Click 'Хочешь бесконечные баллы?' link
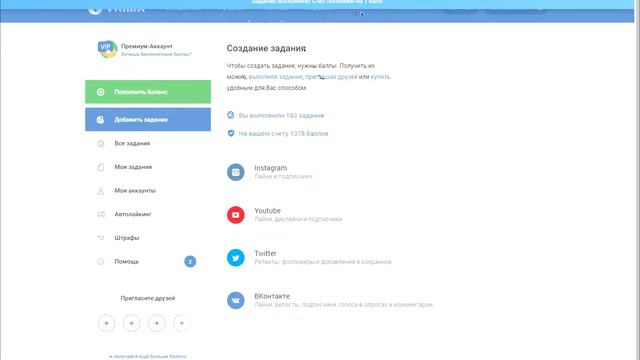This screenshot has width=640, height=360. [x=156, y=54]
